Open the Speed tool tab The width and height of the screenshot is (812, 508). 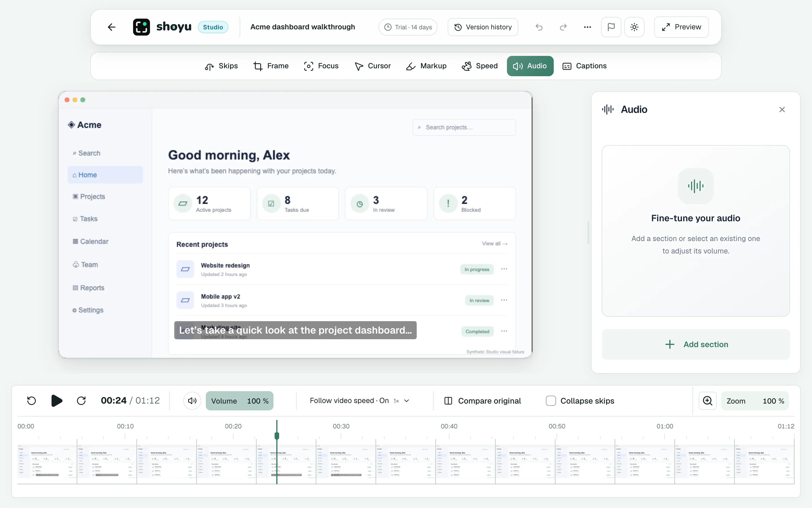(480, 66)
